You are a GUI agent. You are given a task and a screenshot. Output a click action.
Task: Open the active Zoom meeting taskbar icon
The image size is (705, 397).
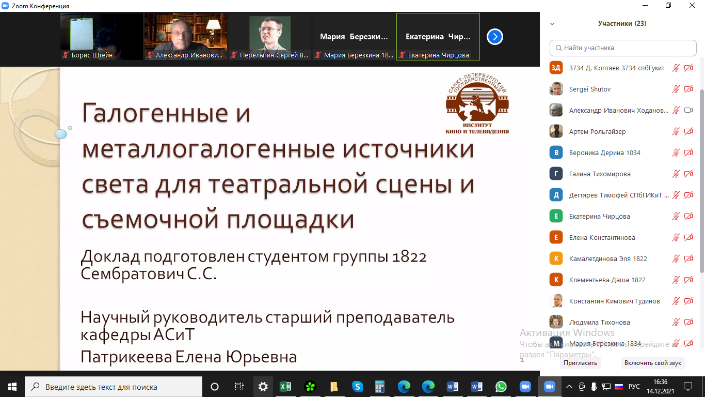[549, 387]
